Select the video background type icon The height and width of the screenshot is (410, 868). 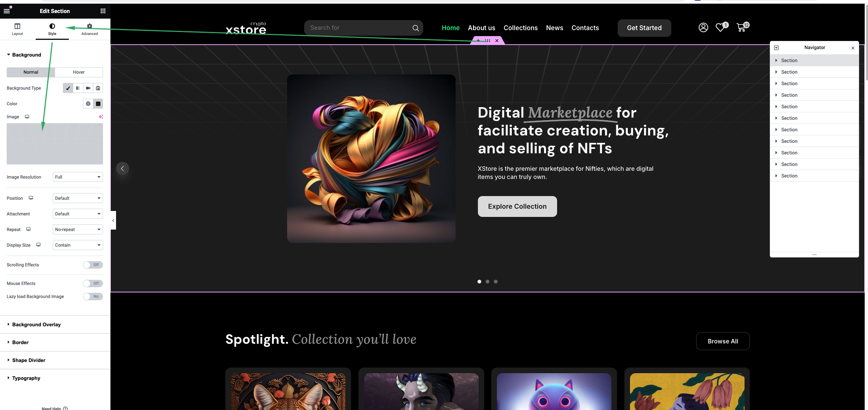pos(88,88)
